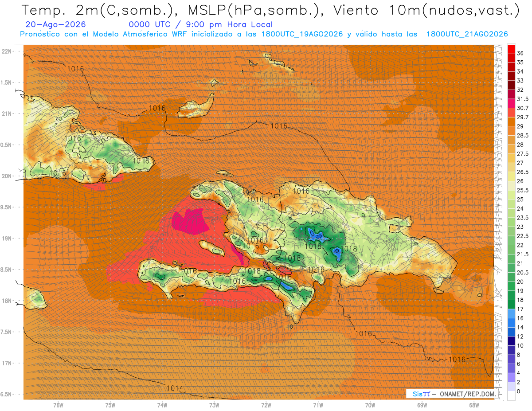Click the 19N latitude label
The height and width of the screenshot is (411, 532).
pos(8,239)
